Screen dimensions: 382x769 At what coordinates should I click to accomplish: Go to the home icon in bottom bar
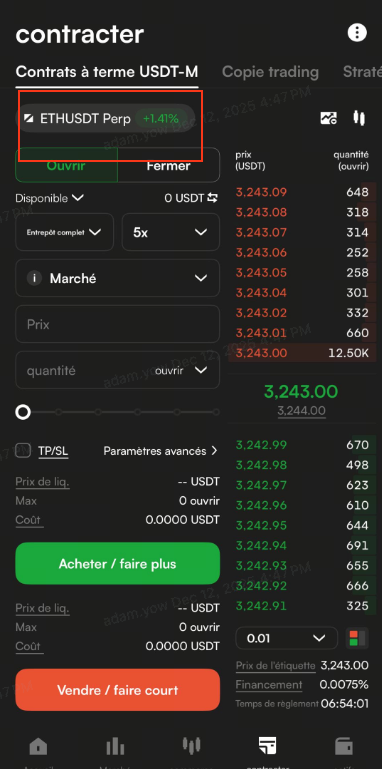39,746
